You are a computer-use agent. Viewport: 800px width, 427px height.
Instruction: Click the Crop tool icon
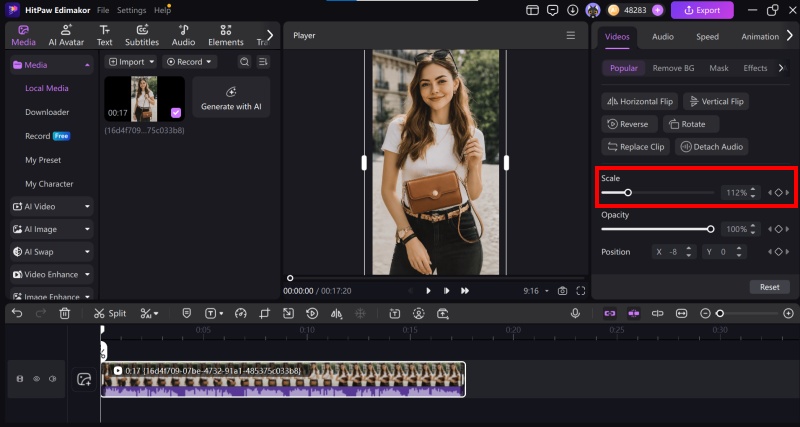coord(264,313)
